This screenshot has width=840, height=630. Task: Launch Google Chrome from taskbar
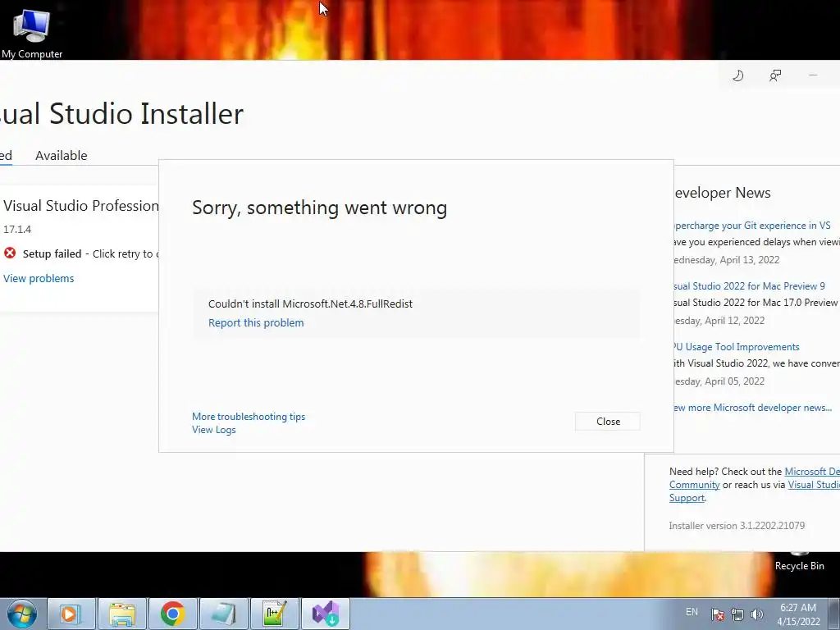pos(172,614)
